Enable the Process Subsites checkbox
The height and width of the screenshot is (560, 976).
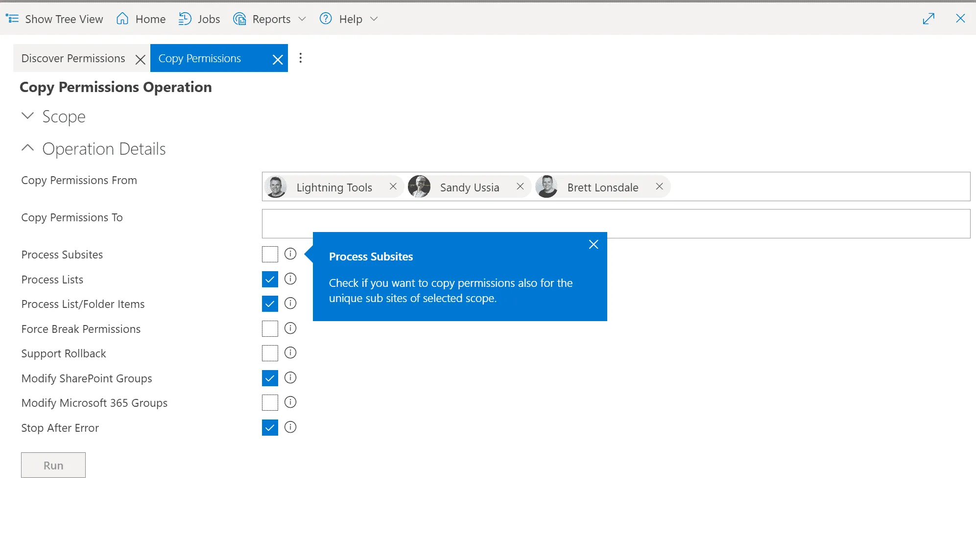[x=270, y=254]
